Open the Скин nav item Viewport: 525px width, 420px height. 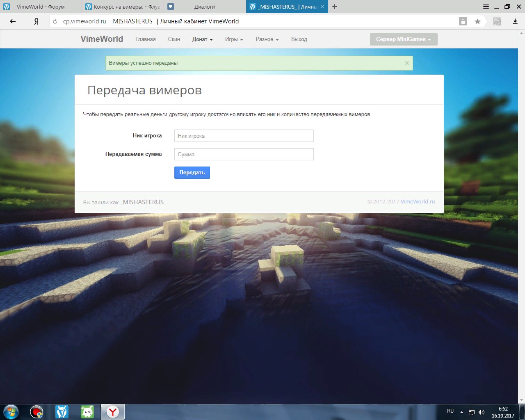click(x=174, y=39)
